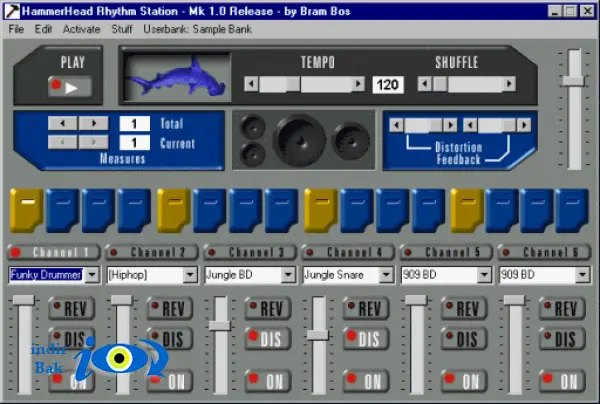Raise feedback using its right arrow
Viewport: 600px width, 404px height.
point(524,125)
